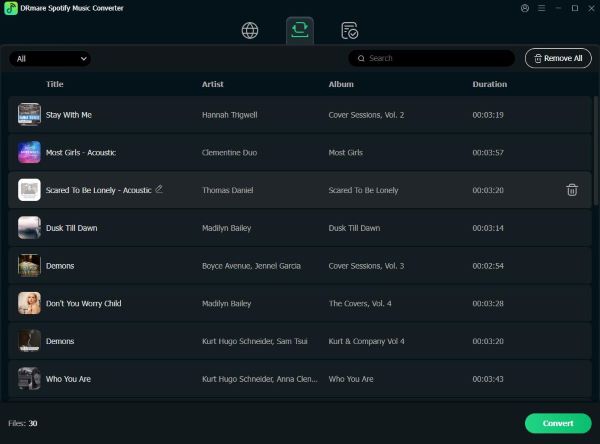The width and height of the screenshot is (600, 444).
Task: Click artist Thomas Daniel
Action: [227, 190]
